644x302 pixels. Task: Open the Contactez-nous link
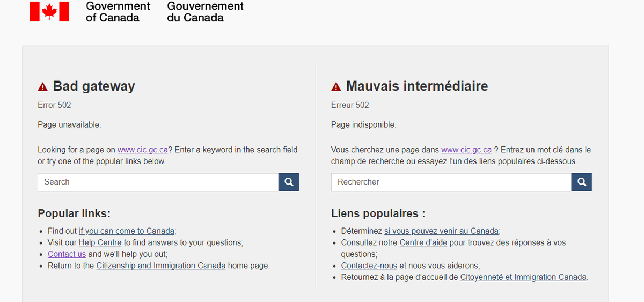(x=369, y=266)
